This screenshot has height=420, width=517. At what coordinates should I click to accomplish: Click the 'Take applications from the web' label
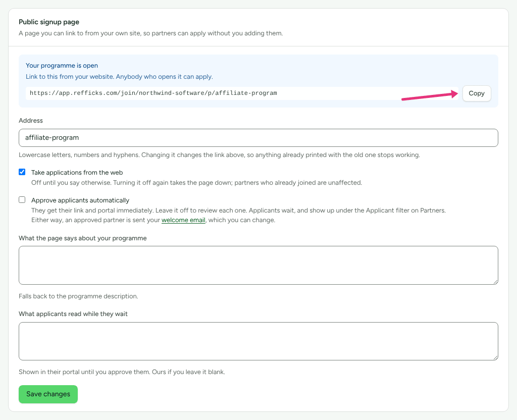(77, 173)
